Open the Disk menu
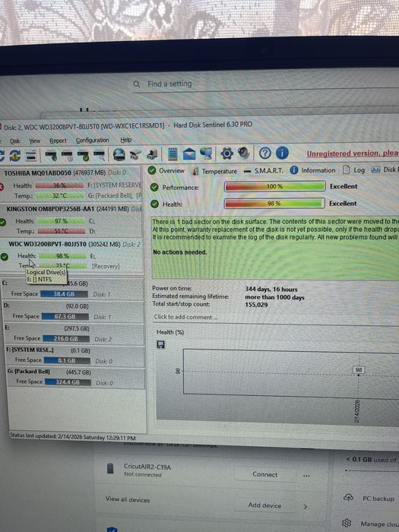The height and width of the screenshot is (532, 399). 15,141
